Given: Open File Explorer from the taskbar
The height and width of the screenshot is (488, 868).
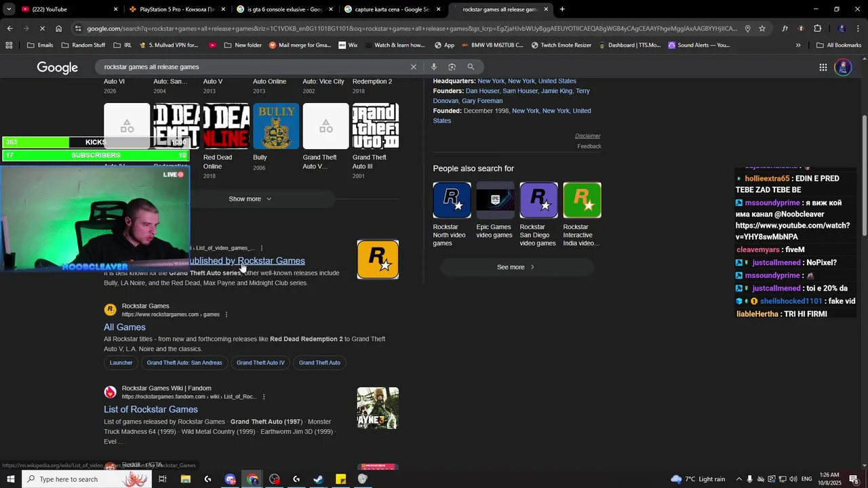Looking at the screenshot, I should pos(185,479).
